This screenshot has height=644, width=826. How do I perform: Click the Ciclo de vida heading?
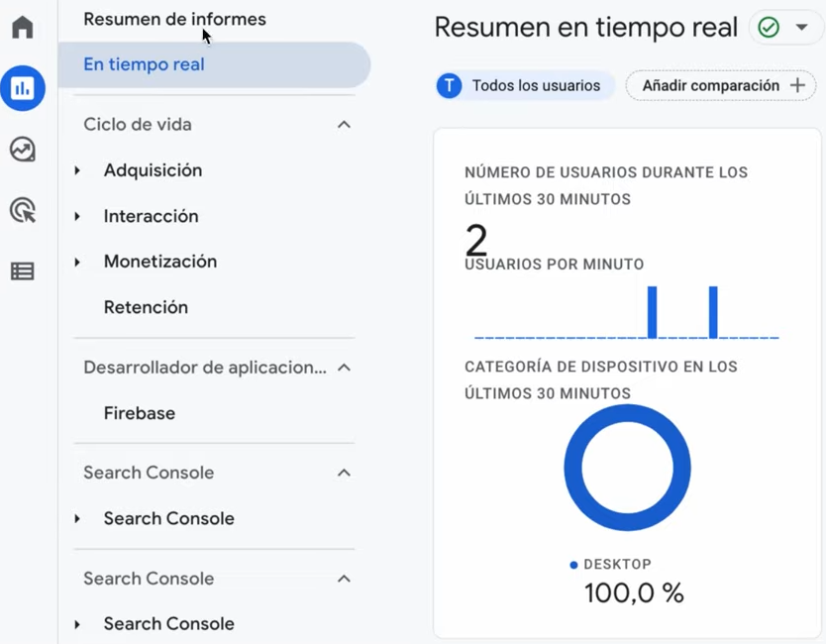click(x=138, y=125)
